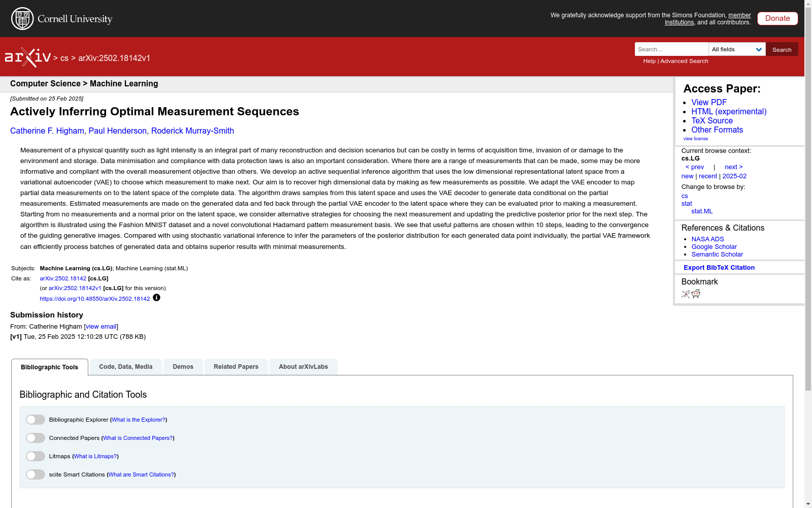Screen dimensions: 812x508
Task: Toggle the Bibliographic Explorer switch
Action: point(36,420)
